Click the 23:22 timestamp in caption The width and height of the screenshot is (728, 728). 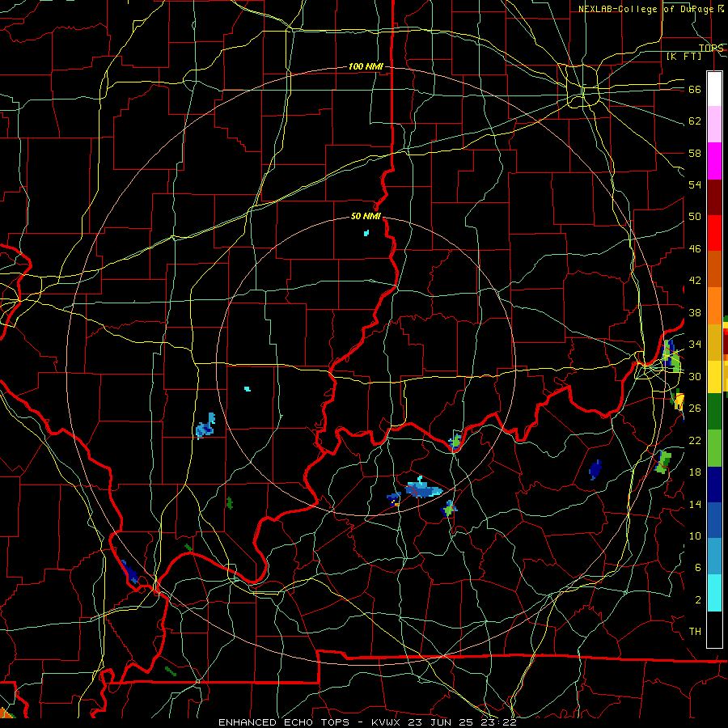coord(500,722)
